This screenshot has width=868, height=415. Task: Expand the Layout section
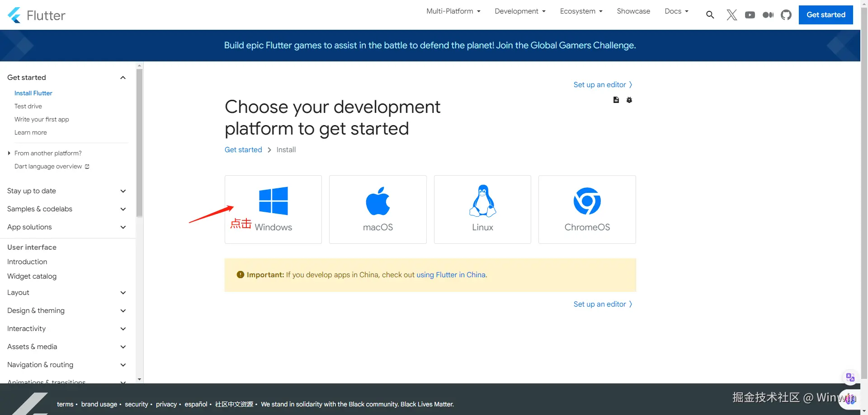pyautogui.click(x=66, y=293)
